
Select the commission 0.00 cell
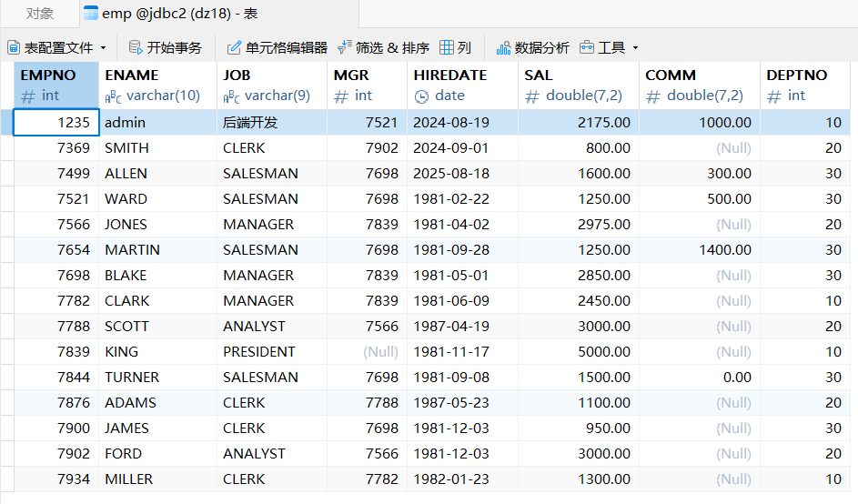pyautogui.click(x=700, y=377)
